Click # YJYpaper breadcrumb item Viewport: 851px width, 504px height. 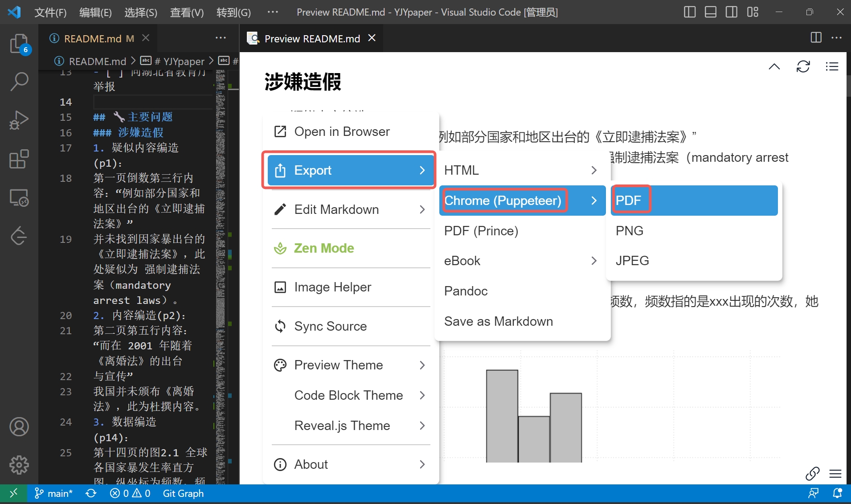(x=173, y=61)
